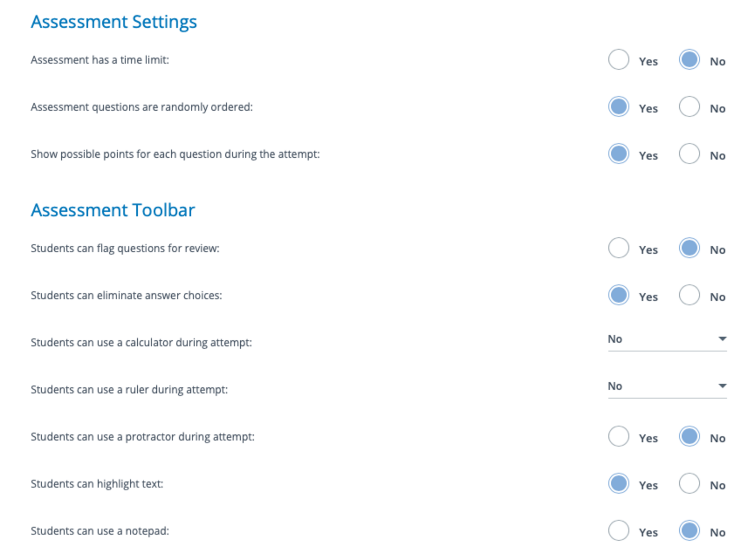Enable protractor use with Yes option

[618, 436]
